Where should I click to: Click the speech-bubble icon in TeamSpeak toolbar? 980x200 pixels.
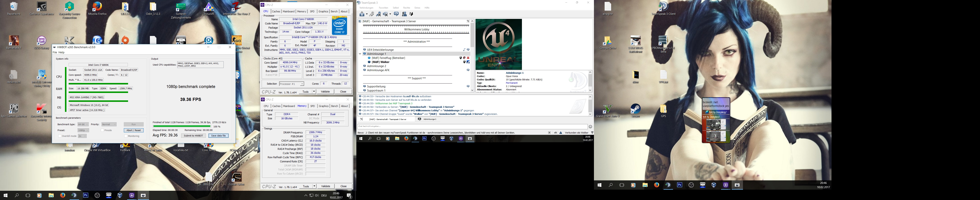(x=396, y=14)
